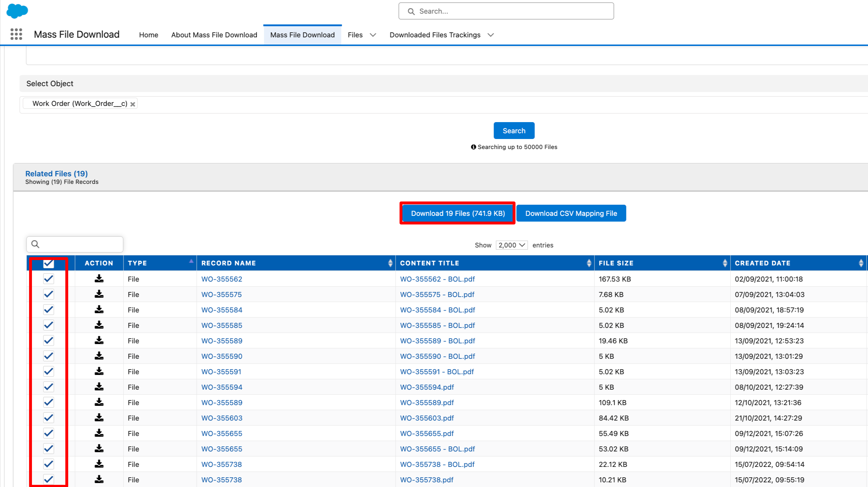Screen dimensions: 868x487
Task: Open the Show 2,000 entries dropdown
Action: (512, 245)
